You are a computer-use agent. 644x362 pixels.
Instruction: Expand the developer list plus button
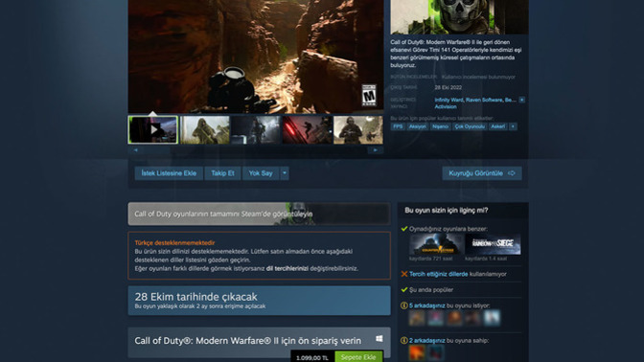[x=521, y=100]
